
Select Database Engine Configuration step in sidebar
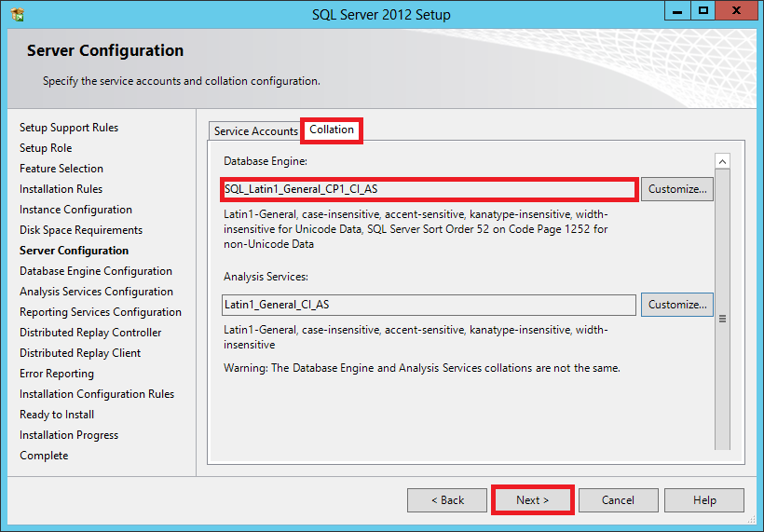(96, 271)
